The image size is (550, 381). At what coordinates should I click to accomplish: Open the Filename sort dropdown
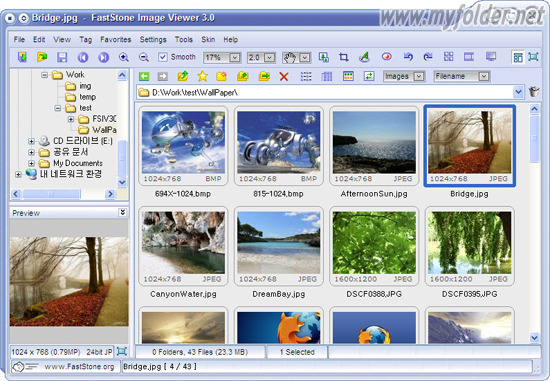pyautogui.click(x=484, y=76)
